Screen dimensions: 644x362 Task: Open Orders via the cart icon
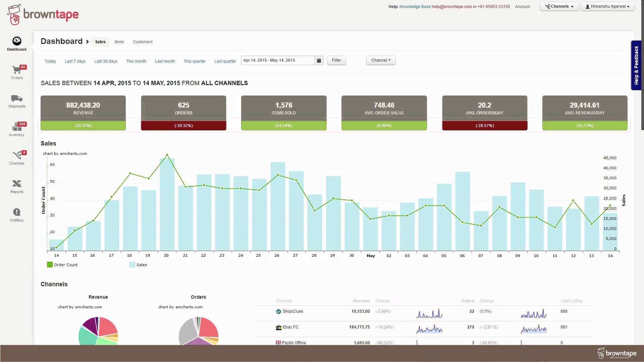pos(16,70)
